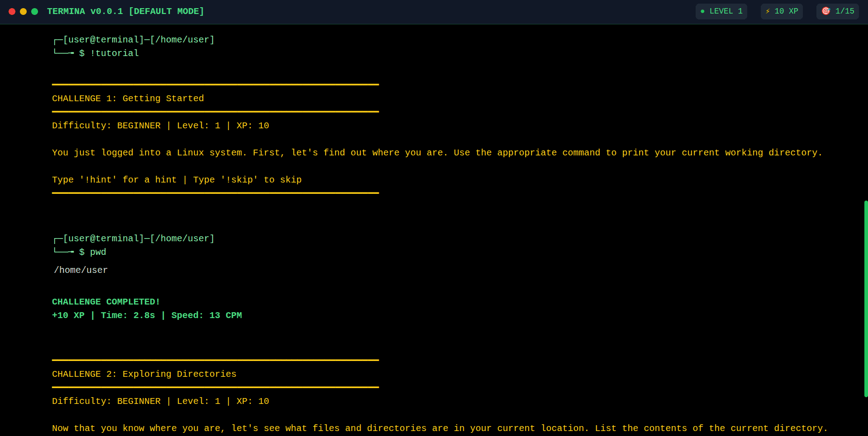Select the LEVEL 1 badge
Image resolution: width=868 pixels, height=436 pixels.
pos(721,11)
